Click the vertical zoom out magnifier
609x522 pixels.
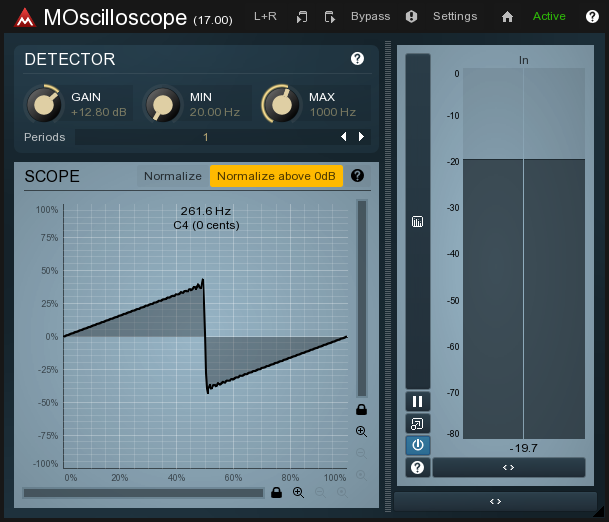pyautogui.click(x=362, y=453)
